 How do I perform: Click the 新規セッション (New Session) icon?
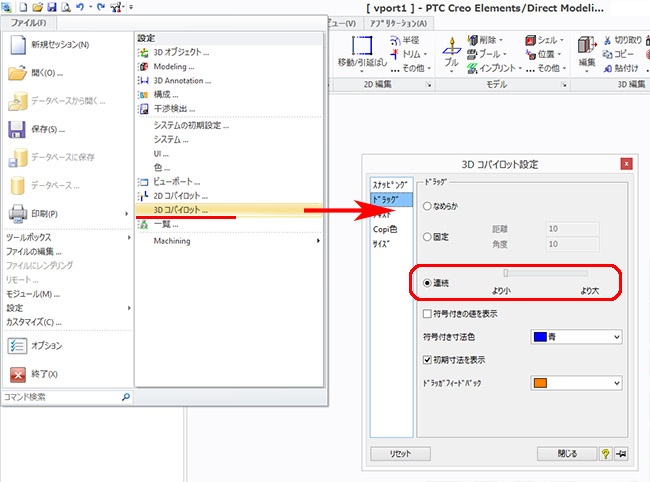click(16, 45)
